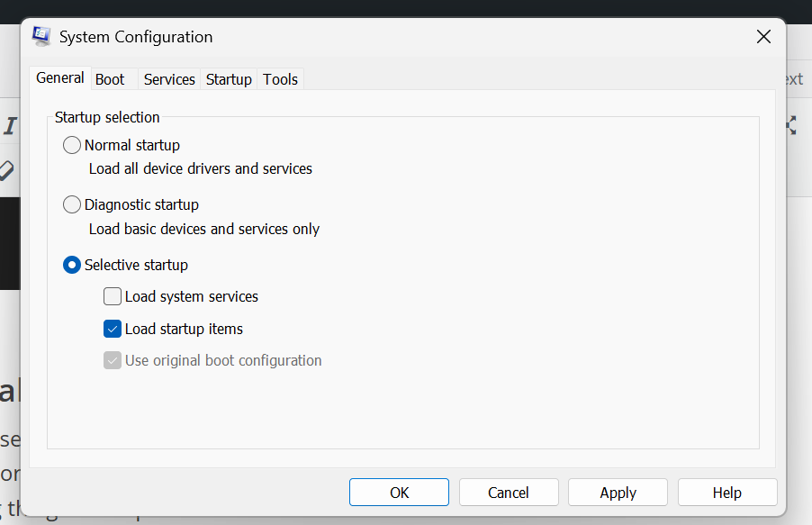
Task: Select the Selective startup radio button
Action: (x=72, y=266)
